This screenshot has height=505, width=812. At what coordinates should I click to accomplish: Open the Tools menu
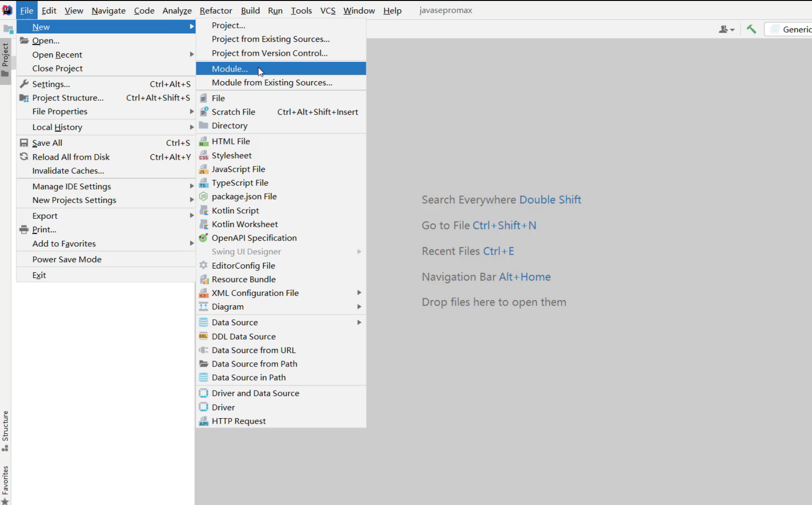pyautogui.click(x=301, y=11)
